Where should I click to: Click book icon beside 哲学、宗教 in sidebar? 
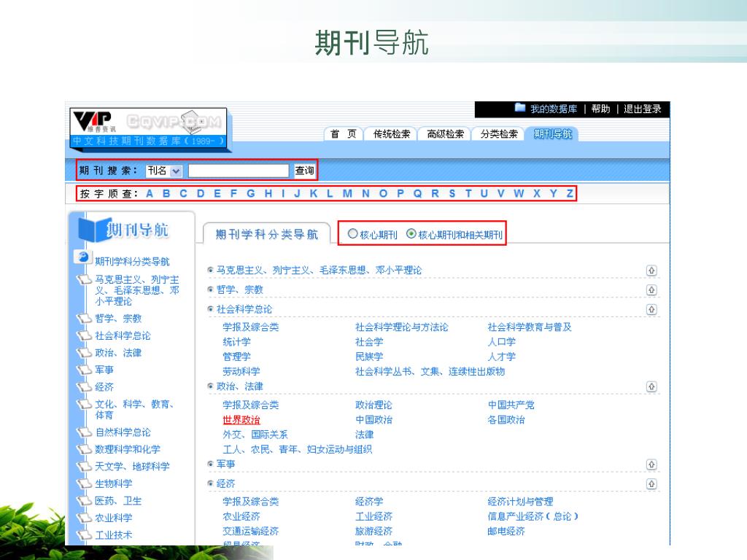[85, 318]
